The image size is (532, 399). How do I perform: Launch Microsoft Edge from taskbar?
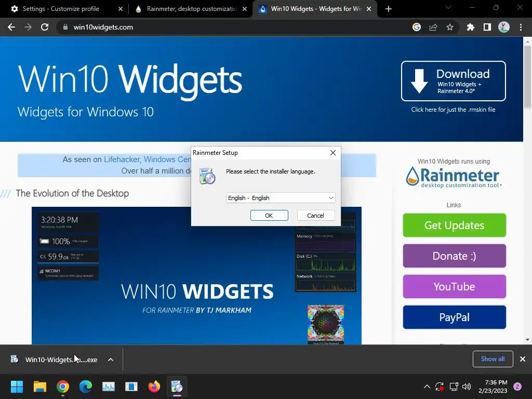click(86, 387)
